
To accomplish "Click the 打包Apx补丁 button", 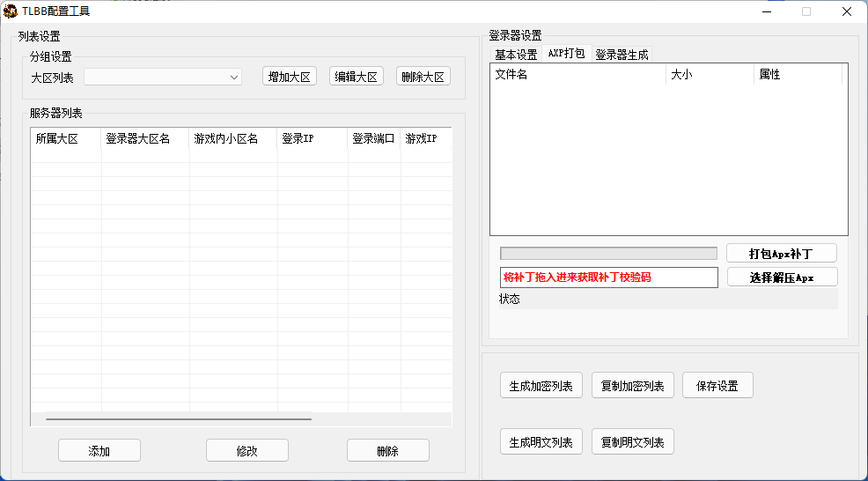I will click(x=781, y=254).
